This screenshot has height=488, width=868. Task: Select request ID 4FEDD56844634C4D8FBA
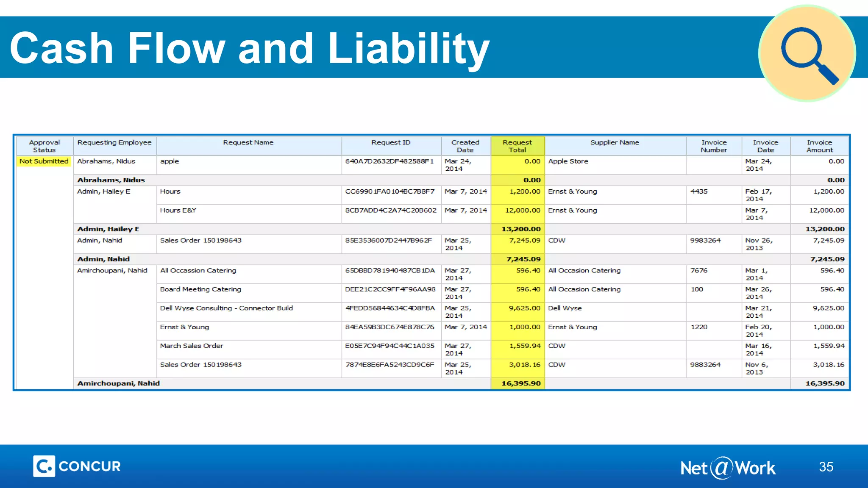[x=390, y=308]
